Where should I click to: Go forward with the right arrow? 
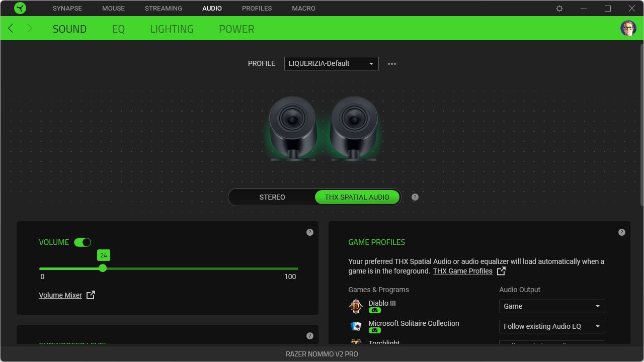click(30, 29)
